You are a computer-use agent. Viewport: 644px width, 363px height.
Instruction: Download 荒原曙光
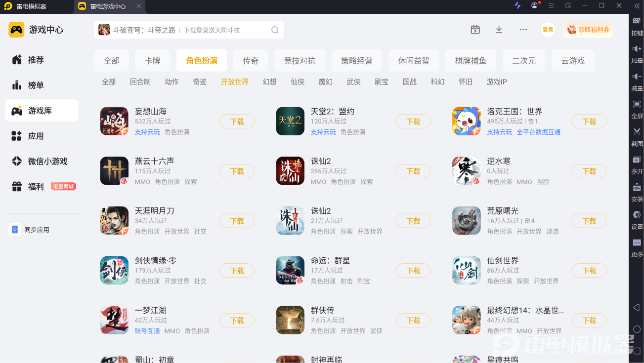tap(589, 221)
